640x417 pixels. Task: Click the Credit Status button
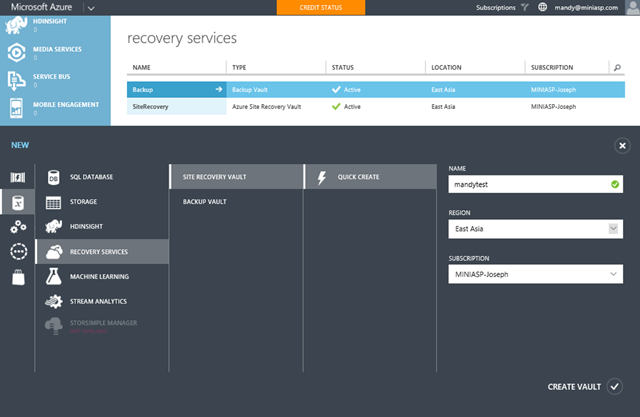tap(321, 7)
